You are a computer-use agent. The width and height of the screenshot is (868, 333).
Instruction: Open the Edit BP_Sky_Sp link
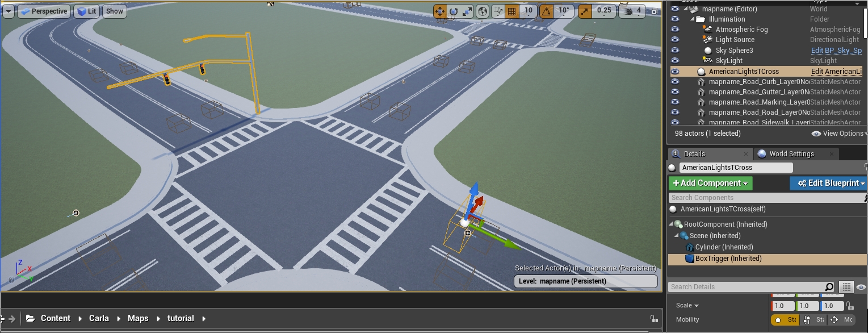tap(836, 50)
